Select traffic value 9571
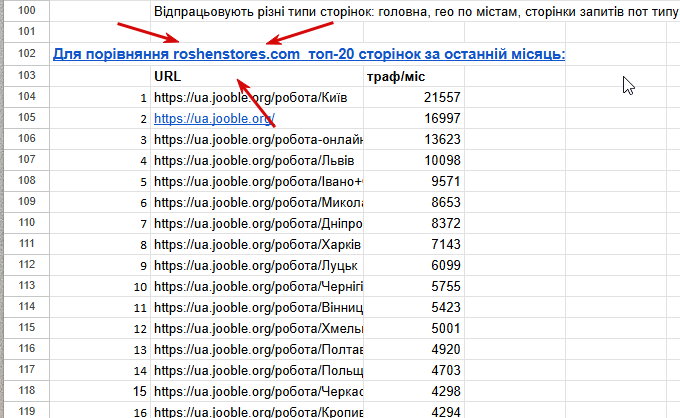 pos(414,181)
